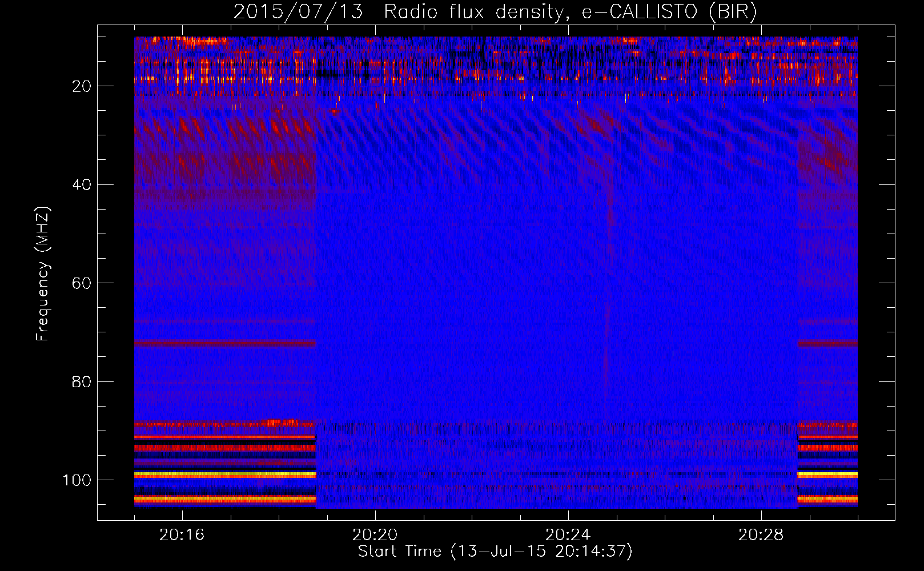Click the 20:20 time tick label
Image resolution: width=924 pixels, height=571 pixels.
375,535
